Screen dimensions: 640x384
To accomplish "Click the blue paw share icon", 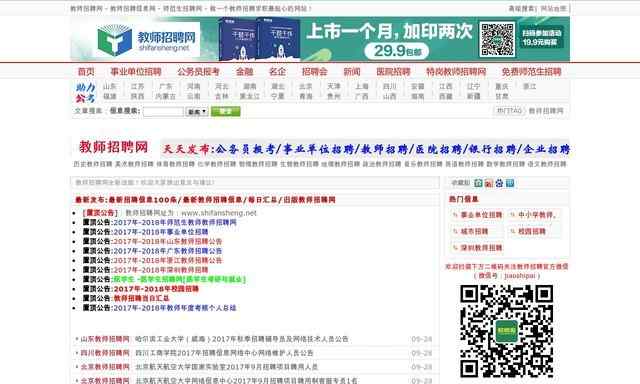I will [x=499, y=183].
